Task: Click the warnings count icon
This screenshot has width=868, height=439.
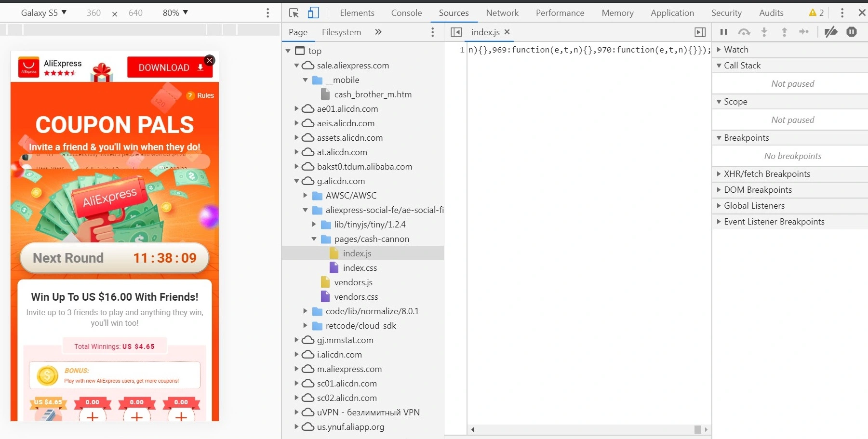Action: (x=816, y=13)
